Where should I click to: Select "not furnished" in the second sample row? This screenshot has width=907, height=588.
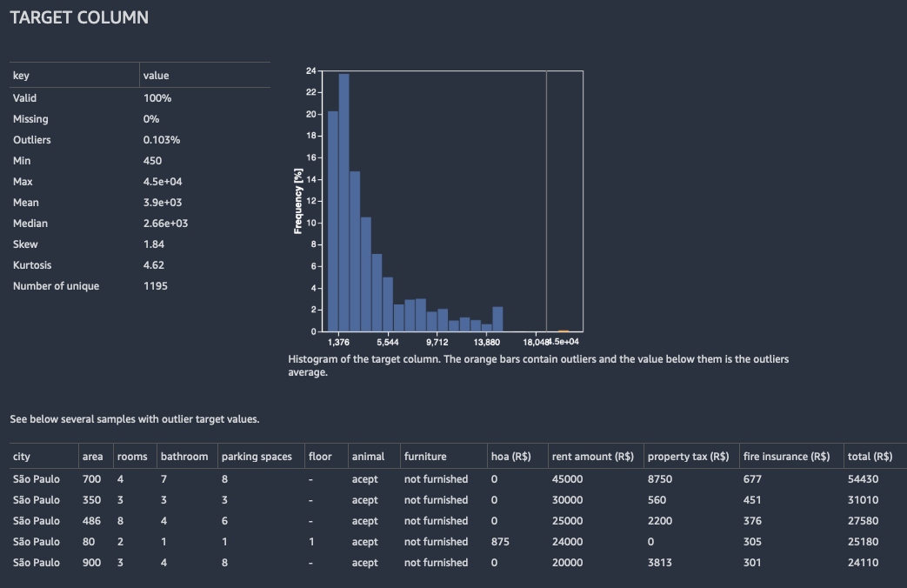point(437,499)
